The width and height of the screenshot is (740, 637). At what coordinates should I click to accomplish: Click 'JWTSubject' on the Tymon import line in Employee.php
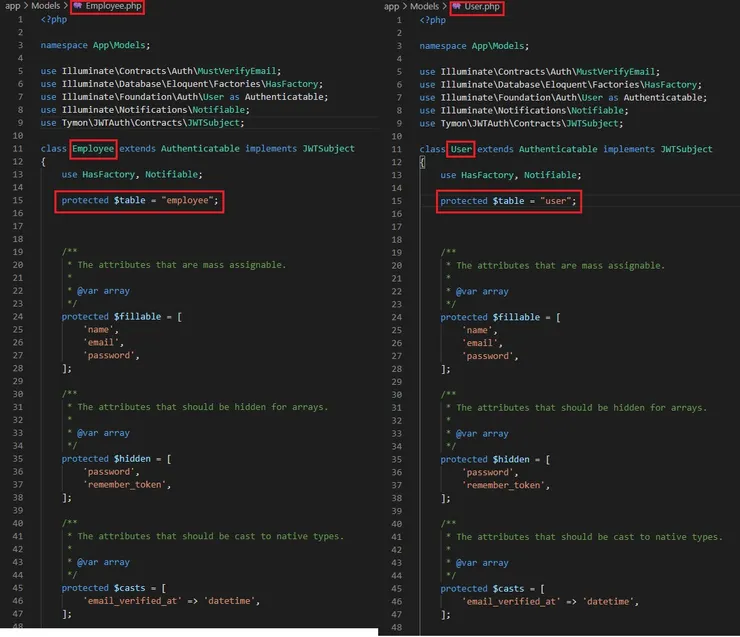pos(214,123)
